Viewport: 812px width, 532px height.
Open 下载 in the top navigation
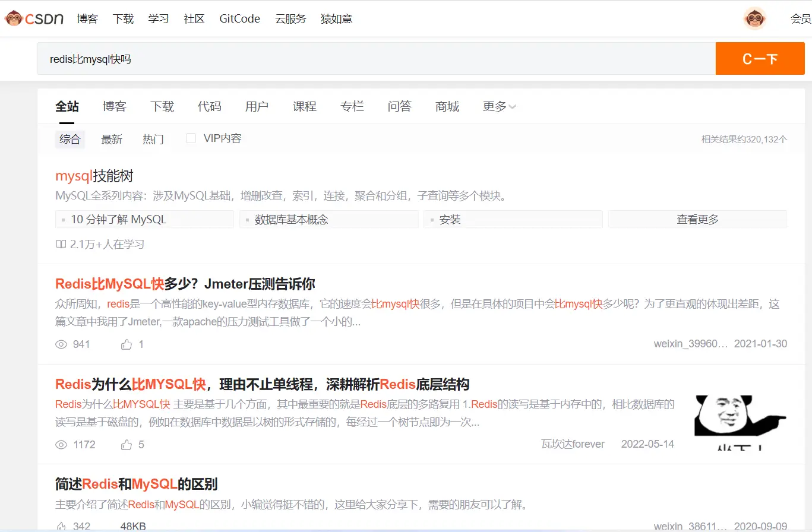(123, 18)
